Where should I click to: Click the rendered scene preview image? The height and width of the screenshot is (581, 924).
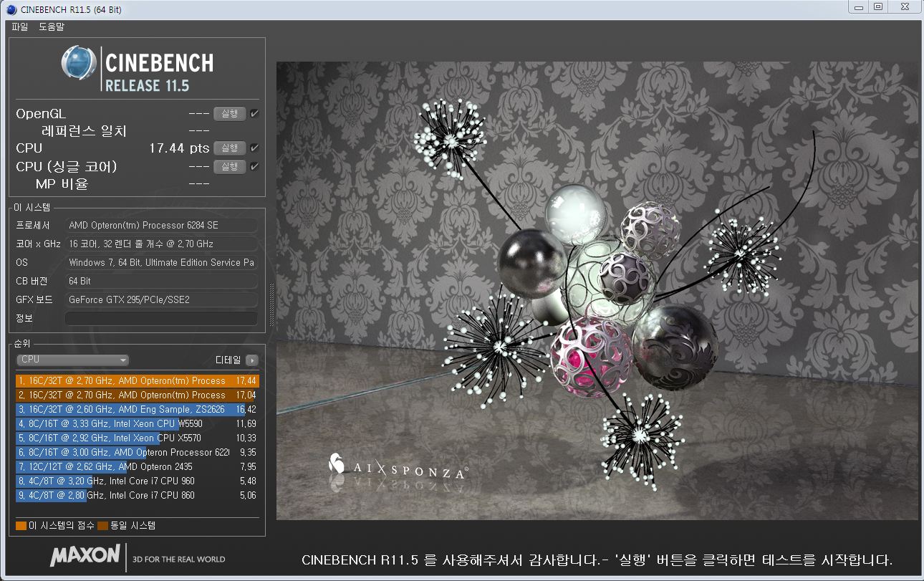tap(597, 290)
